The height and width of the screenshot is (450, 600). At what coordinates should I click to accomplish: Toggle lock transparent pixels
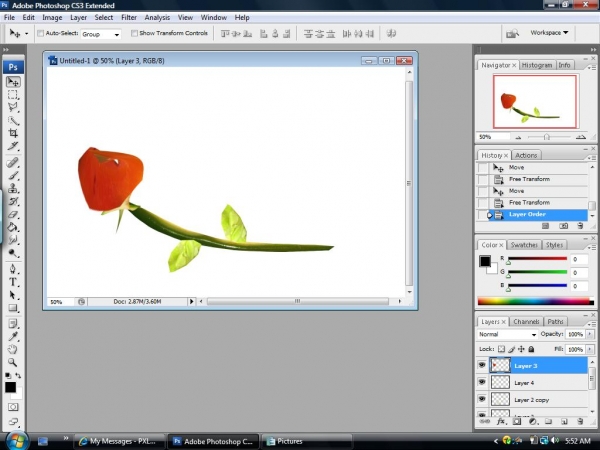pos(501,349)
